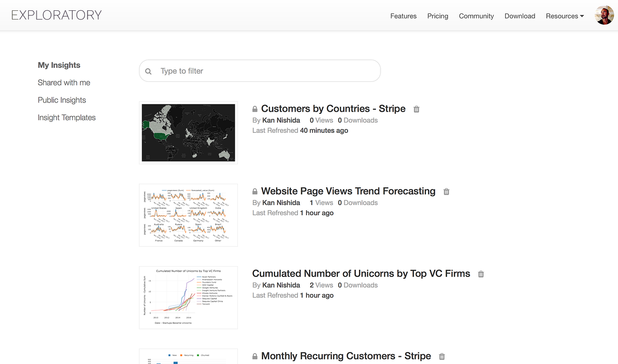Open the world map thumbnail for Customers insight
This screenshot has height=364, width=618.
tap(188, 132)
